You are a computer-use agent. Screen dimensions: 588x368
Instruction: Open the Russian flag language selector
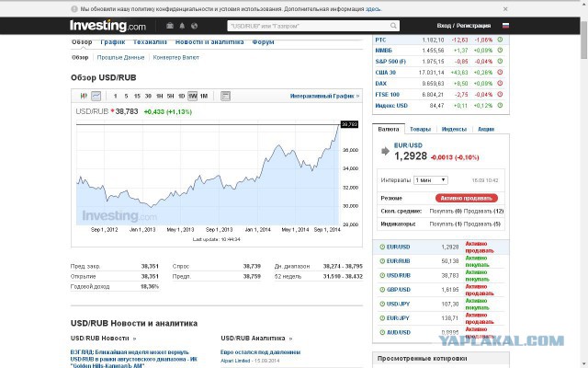click(x=505, y=26)
